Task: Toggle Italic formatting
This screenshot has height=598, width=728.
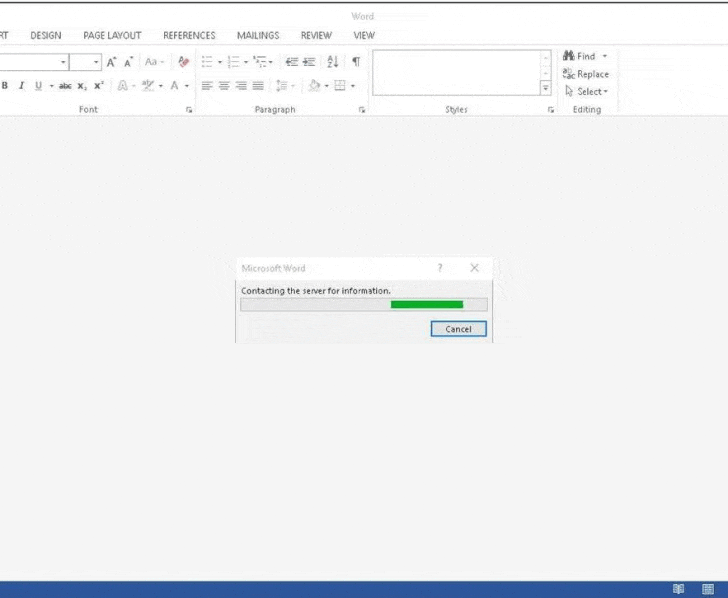Action: (22, 86)
